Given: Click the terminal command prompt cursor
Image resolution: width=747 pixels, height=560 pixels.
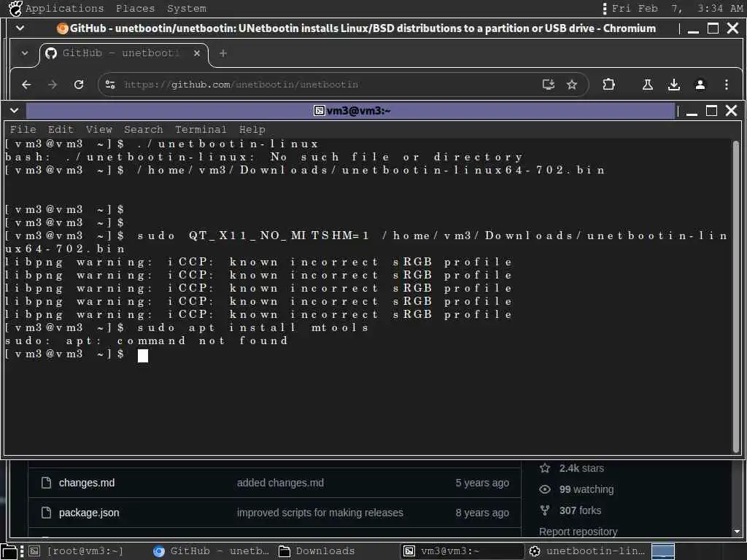Looking at the screenshot, I should [x=143, y=355].
